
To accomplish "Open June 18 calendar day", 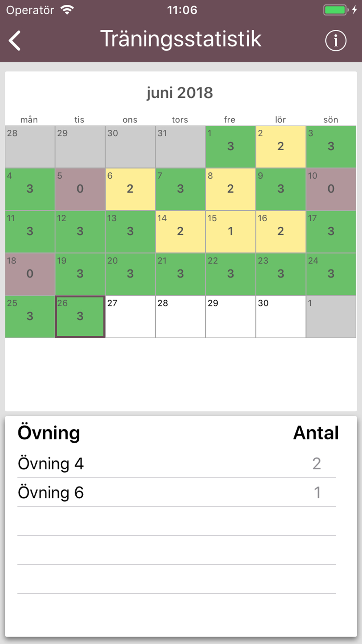I will click(x=30, y=274).
